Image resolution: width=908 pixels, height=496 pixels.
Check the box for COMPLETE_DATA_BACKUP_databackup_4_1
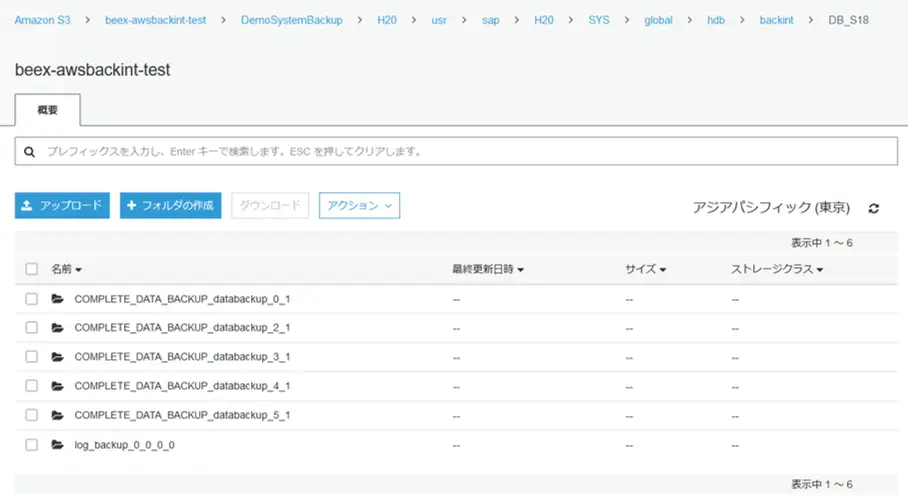coord(31,385)
